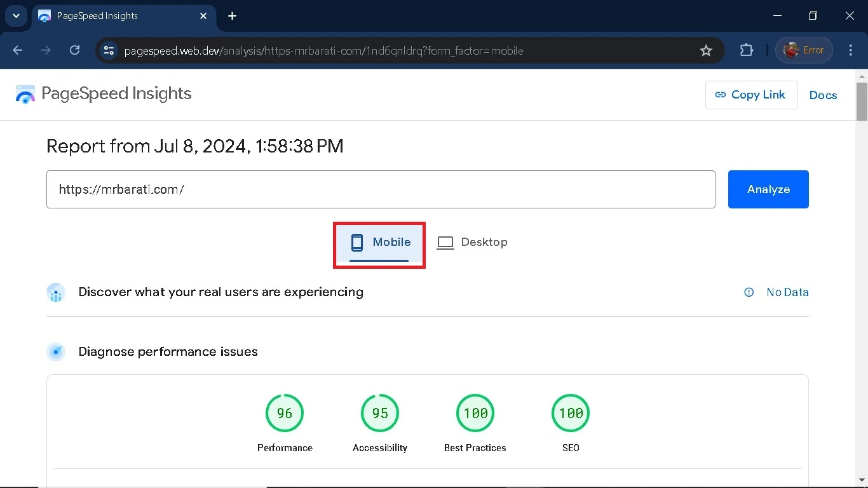Viewport: 868px width, 488px height.
Task: Click the address bar URL
Action: click(x=323, y=51)
